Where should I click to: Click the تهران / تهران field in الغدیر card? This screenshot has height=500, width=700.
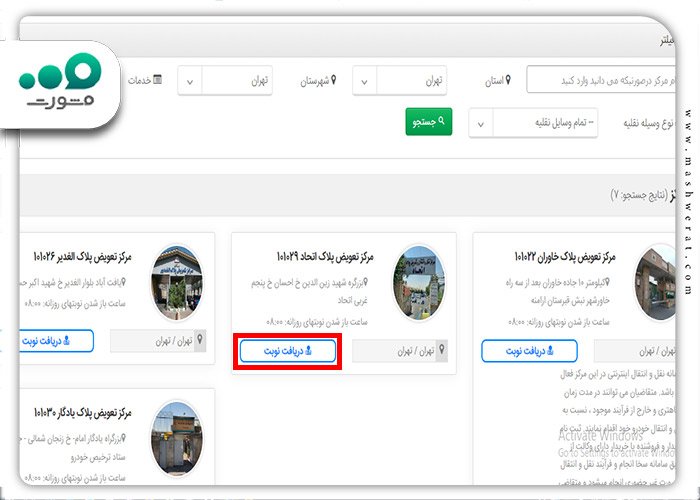click(x=158, y=341)
